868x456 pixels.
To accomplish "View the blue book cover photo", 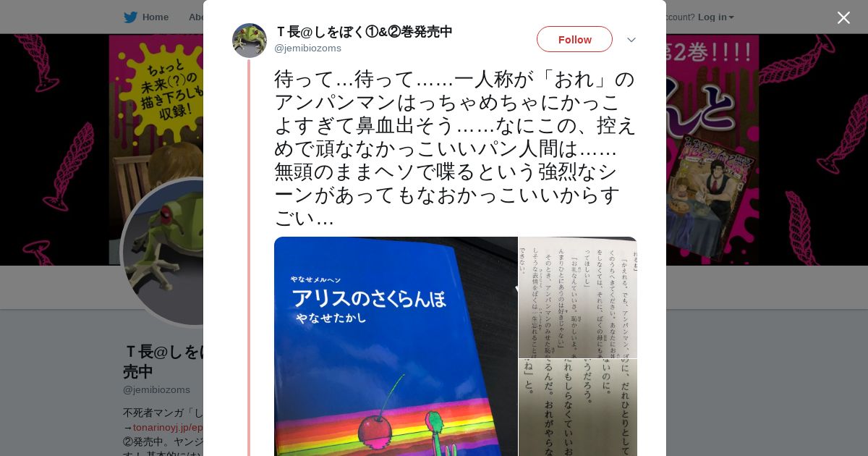I will [x=396, y=346].
